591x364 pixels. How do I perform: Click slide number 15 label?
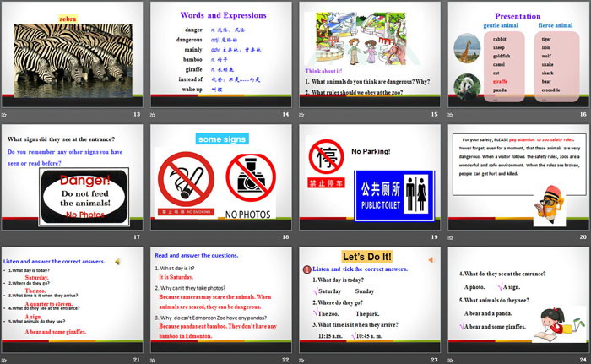(434, 114)
